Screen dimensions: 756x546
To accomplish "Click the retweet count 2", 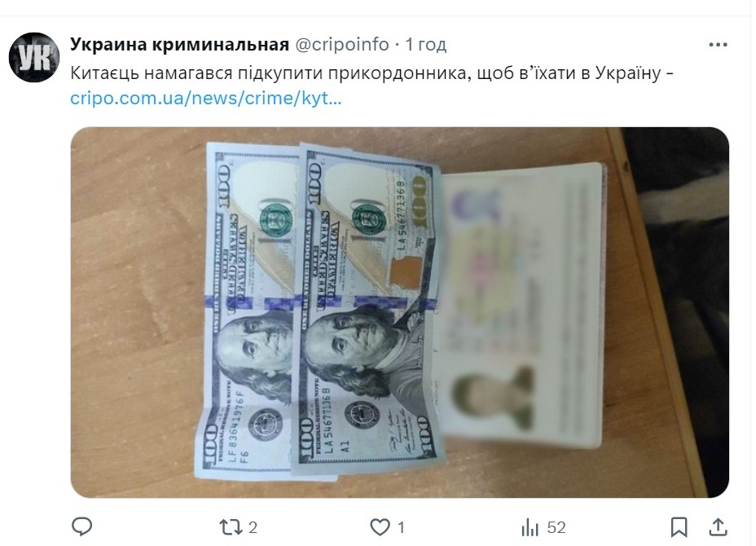I will pyautogui.click(x=253, y=528).
